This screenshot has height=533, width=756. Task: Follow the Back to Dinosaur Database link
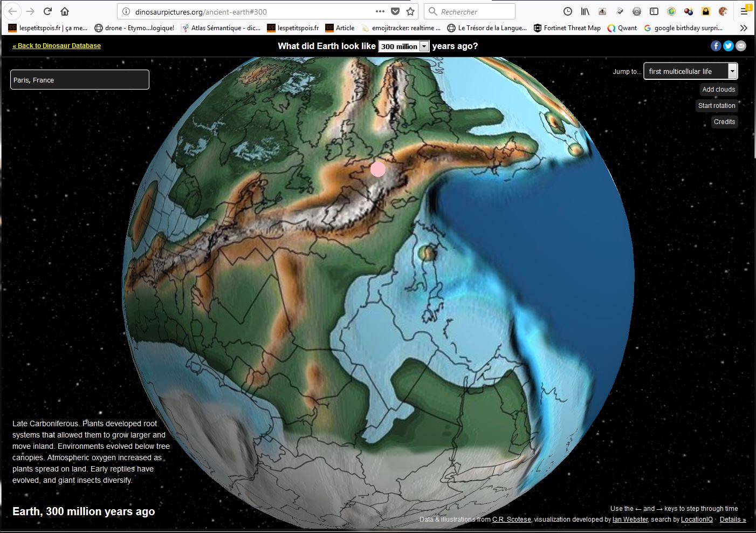click(57, 46)
